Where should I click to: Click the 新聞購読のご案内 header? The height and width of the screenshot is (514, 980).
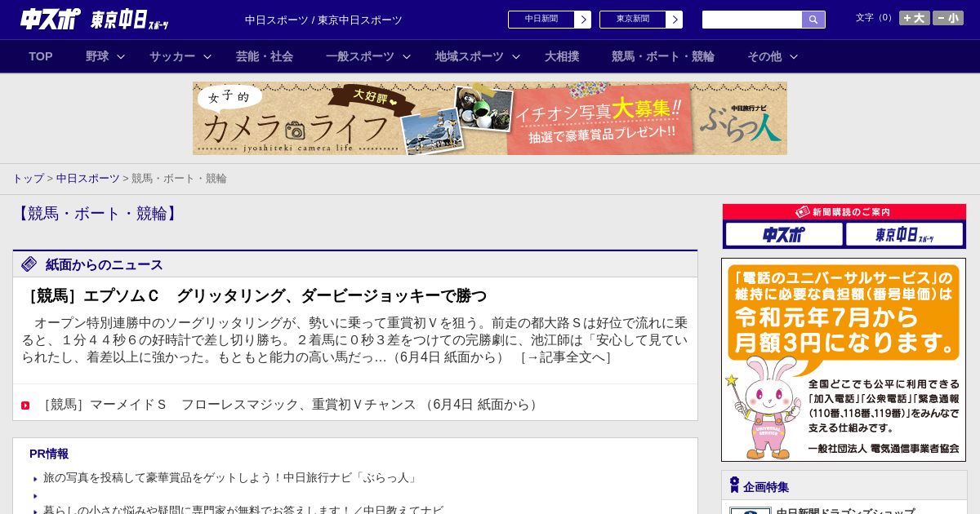844,212
